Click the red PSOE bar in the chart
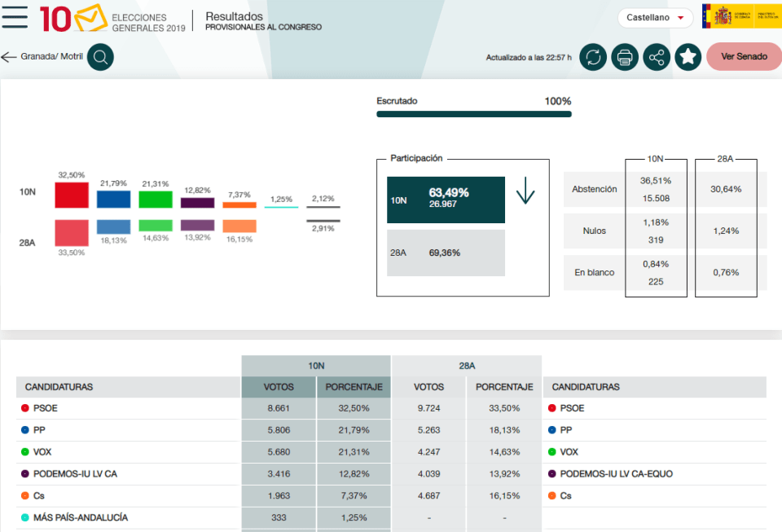Image resolution: width=782 pixels, height=532 pixels. click(x=72, y=195)
